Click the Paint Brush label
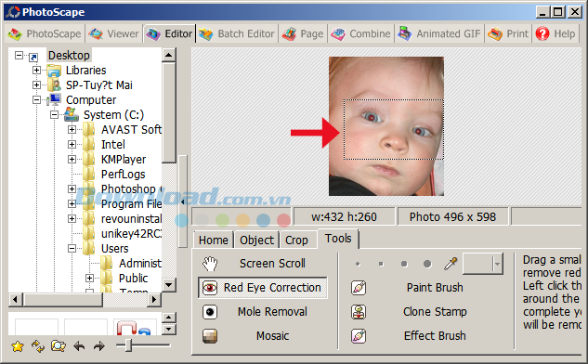 click(435, 288)
